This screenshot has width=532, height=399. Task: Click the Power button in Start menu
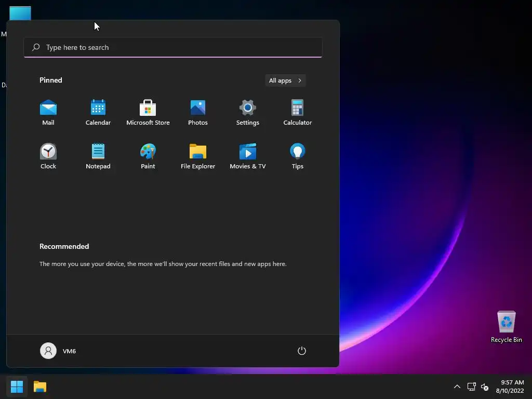point(302,351)
